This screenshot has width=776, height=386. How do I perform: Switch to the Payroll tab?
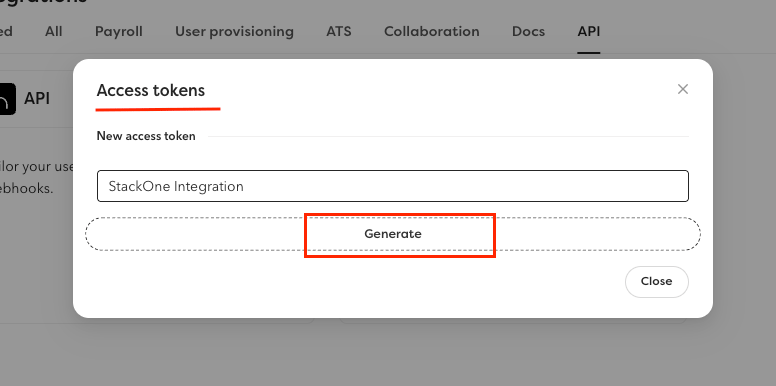[119, 32]
